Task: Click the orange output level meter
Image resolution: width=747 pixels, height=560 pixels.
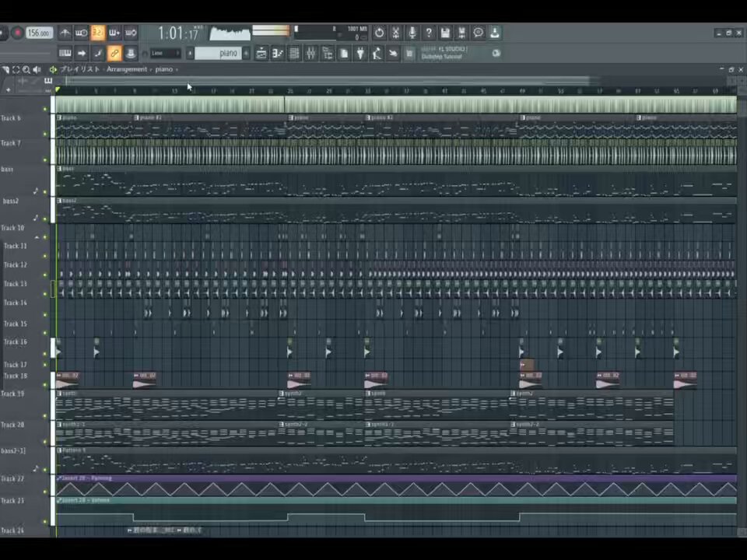Action: point(271,31)
